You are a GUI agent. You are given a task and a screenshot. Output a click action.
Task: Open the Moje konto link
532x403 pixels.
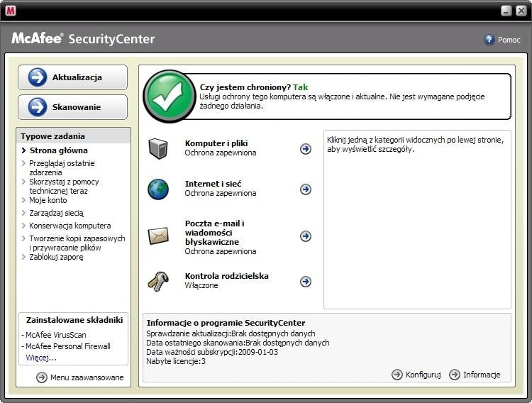[x=48, y=200]
